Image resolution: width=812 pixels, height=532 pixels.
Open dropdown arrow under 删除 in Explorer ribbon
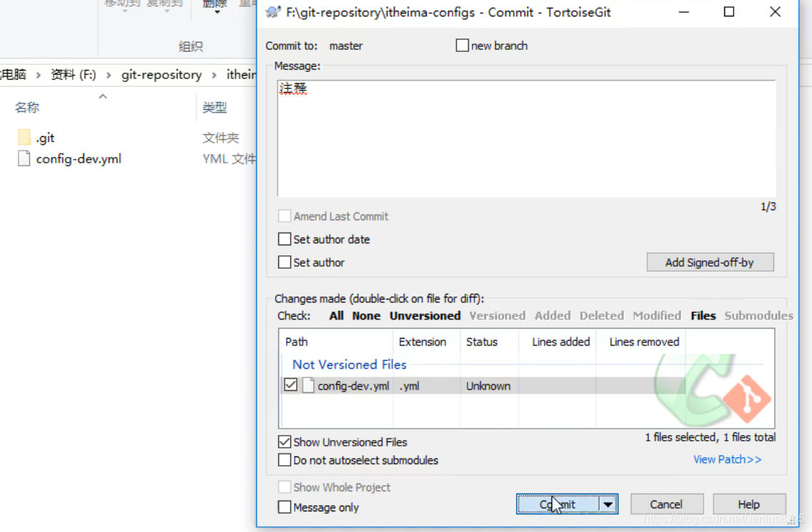point(217,12)
